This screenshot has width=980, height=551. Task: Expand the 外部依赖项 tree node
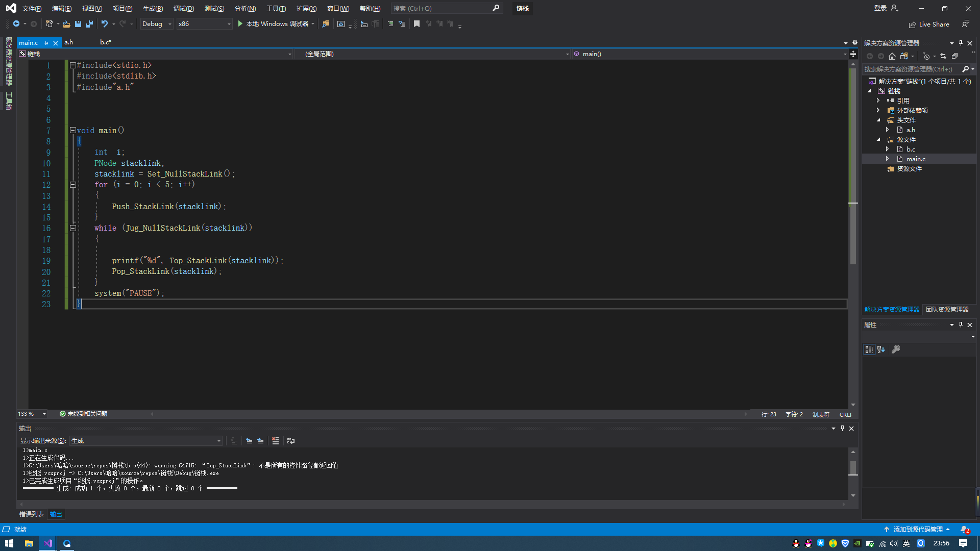point(878,110)
